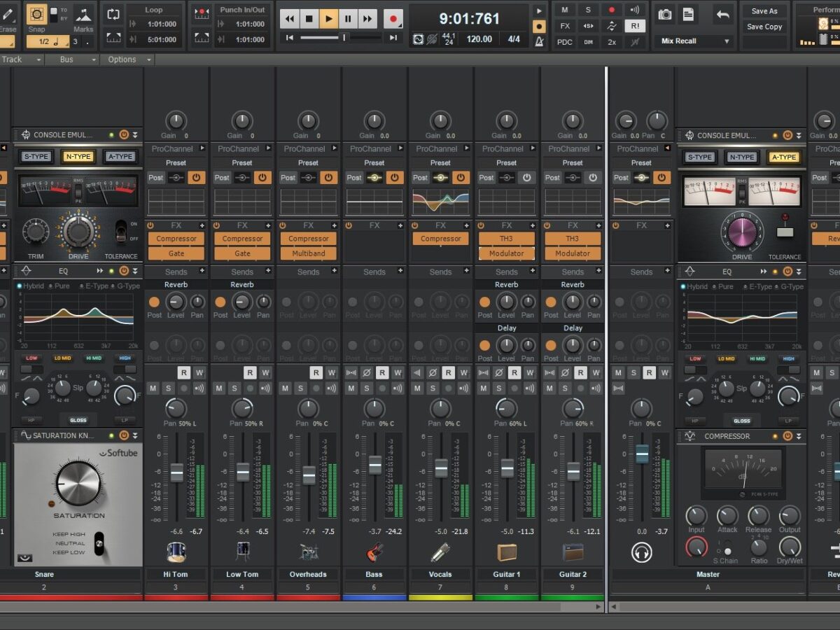Viewport: 840px width, 630px height.
Task: Click the tempo field showing 120.00
Action: [479, 39]
